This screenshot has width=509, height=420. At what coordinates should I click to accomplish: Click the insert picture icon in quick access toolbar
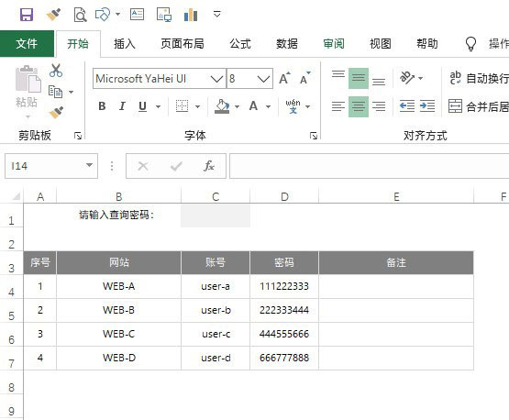(164, 15)
